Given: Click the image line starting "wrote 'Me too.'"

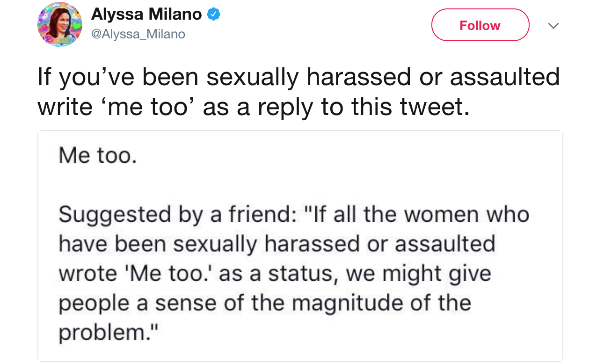Looking at the screenshot, I should [x=275, y=273].
